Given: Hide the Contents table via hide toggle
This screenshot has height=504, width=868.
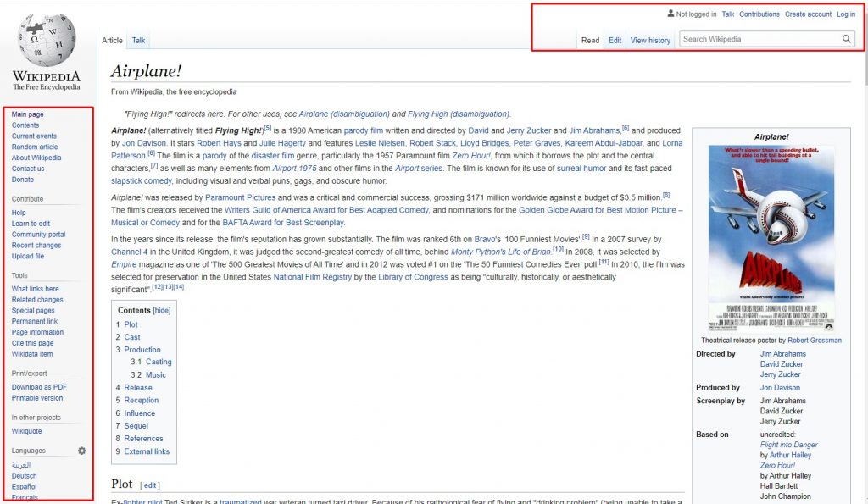Looking at the screenshot, I should tap(162, 310).
